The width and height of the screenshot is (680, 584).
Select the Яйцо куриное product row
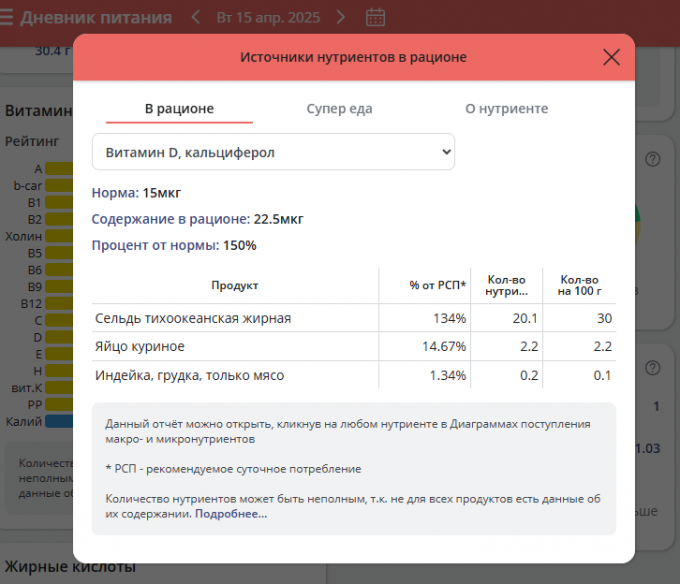coord(140,346)
